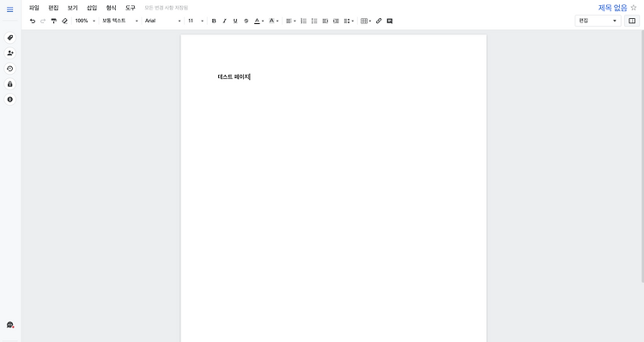Screen dimensions: 644x342
Task: Toggle strikethrough formatting
Action: [x=246, y=21]
